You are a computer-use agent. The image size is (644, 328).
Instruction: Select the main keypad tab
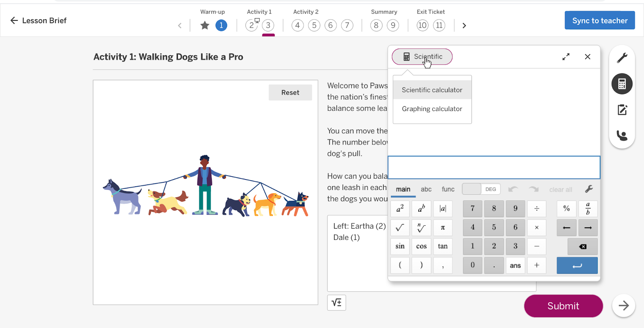point(403,190)
